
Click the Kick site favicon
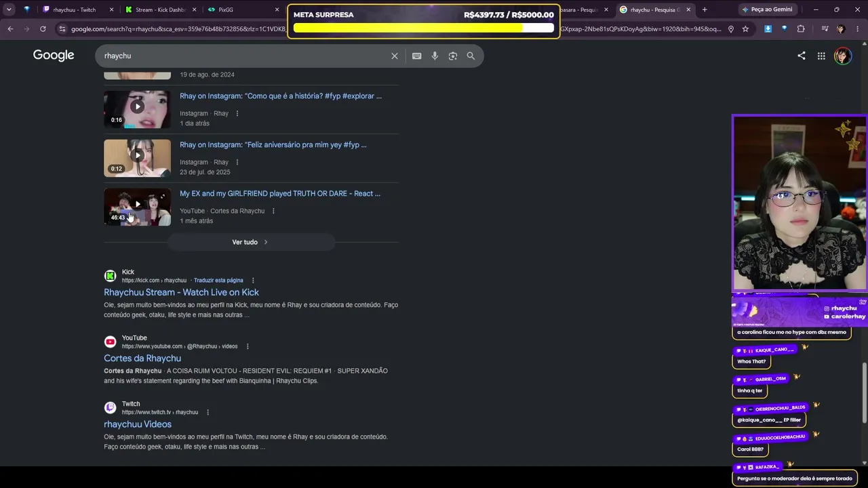(x=111, y=276)
